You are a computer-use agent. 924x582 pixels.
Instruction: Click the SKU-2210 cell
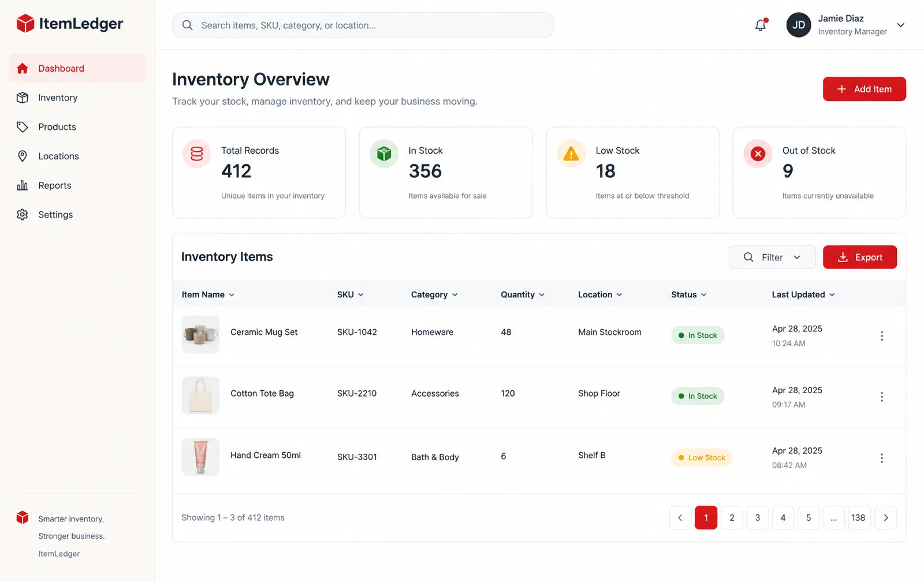pyautogui.click(x=357, y=393)
